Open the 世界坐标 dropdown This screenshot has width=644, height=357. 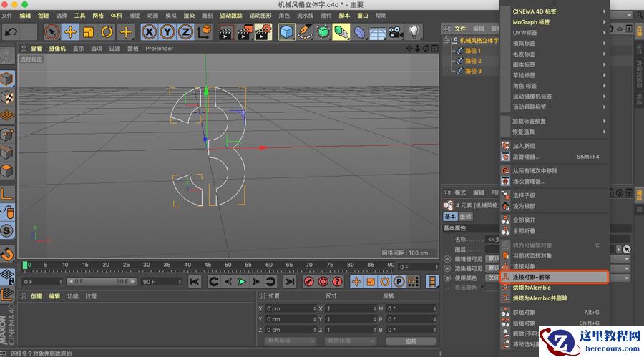pos(290,341)
